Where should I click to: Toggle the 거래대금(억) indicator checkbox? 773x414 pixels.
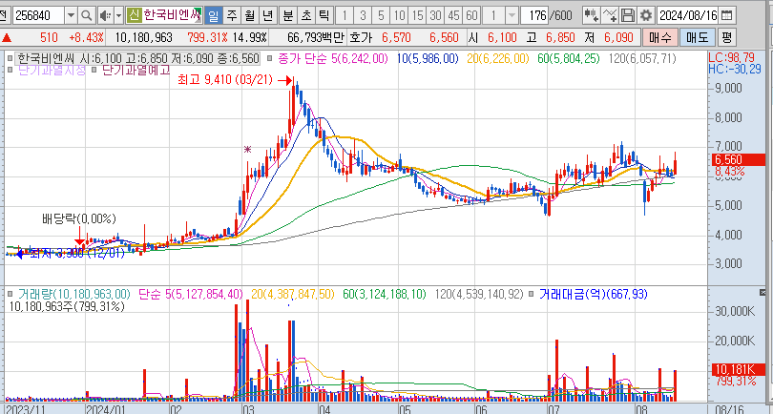click(x=531, y=294)
